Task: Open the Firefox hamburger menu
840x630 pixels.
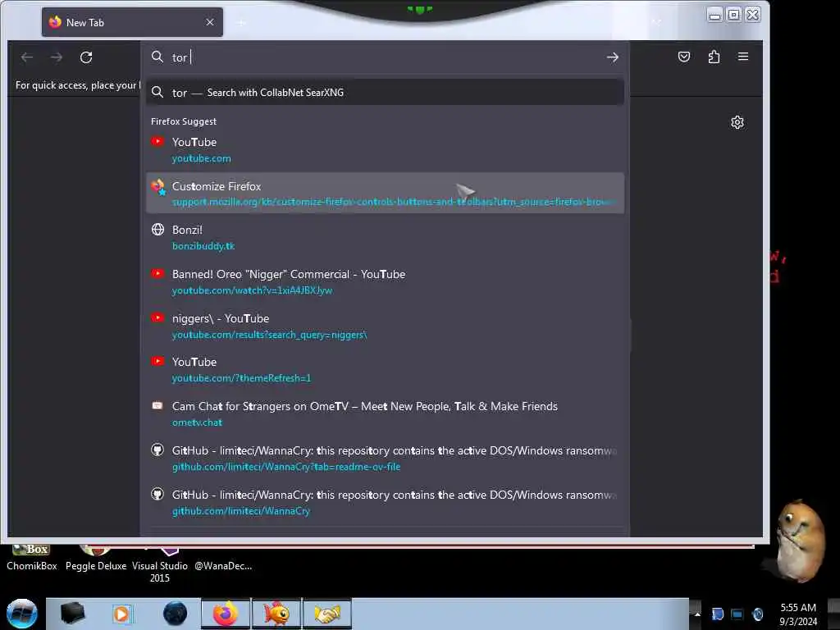Action: point(743,57)
